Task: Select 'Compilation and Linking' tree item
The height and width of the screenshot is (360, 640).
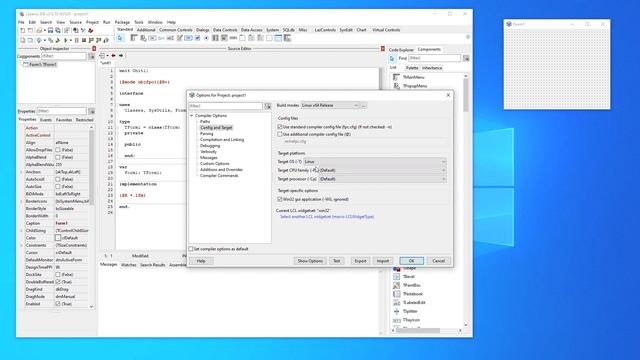Action: (x=222, y=140)
